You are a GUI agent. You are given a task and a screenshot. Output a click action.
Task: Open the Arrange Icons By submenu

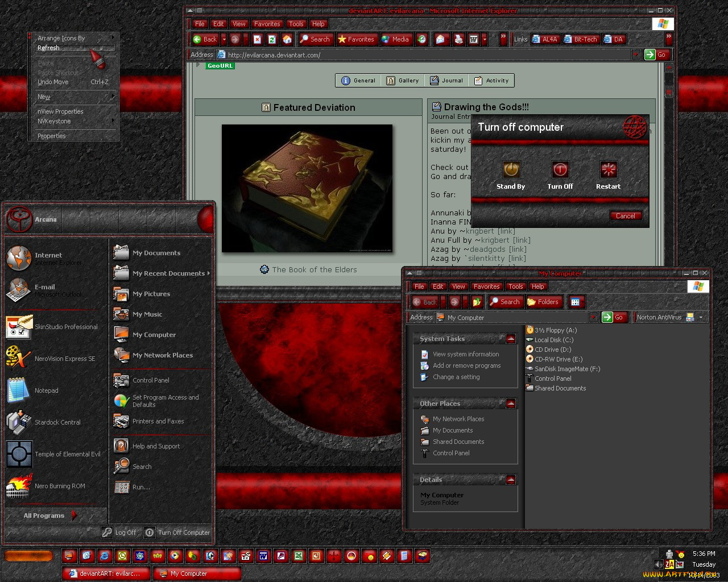61,38
